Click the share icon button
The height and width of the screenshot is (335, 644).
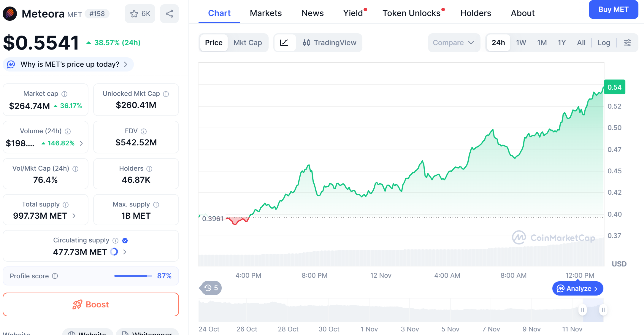point(169,14)
